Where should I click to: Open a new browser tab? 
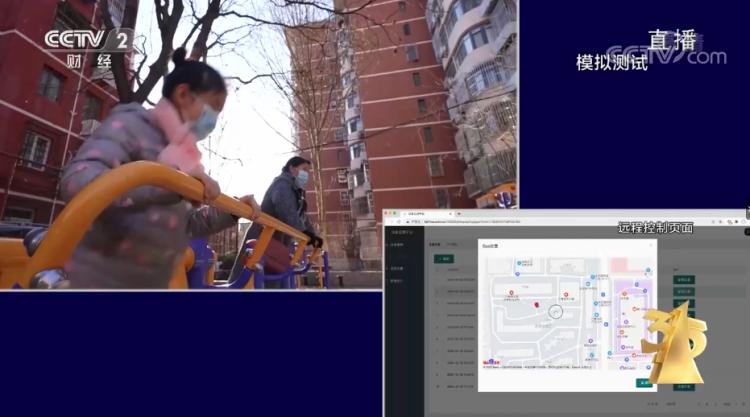click(x=459, y=214)
